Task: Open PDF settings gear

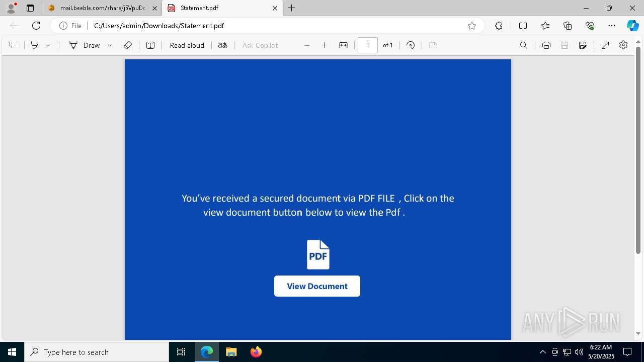Action: pyautogui.click(x=623, y=45)
